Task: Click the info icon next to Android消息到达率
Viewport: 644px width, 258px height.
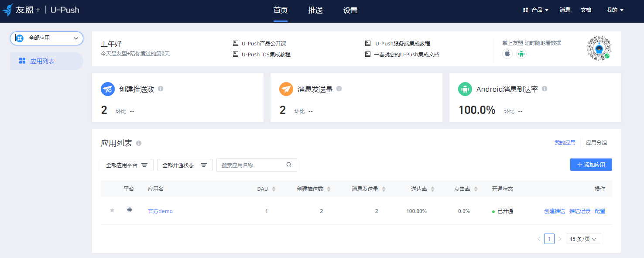Action: pyautogui.click(x=545, y=89)
